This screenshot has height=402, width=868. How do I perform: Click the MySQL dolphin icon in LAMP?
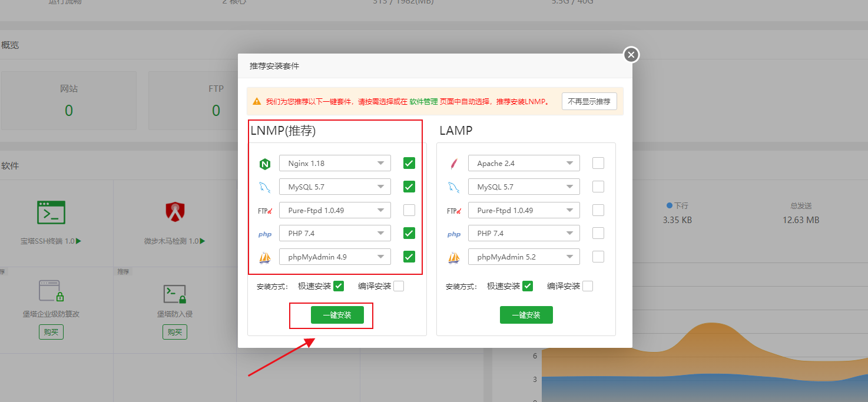point(453,187)
